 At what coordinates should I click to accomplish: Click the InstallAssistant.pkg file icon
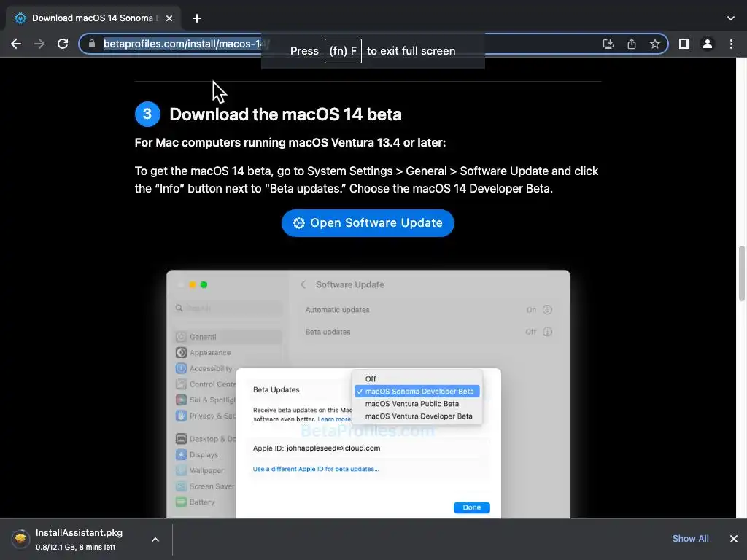20,539
